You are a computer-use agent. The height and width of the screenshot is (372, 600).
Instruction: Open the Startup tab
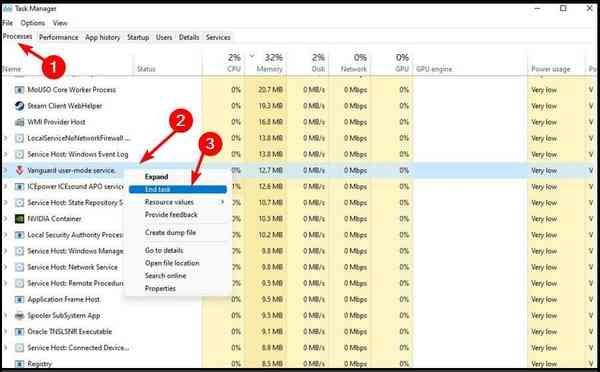138,37
